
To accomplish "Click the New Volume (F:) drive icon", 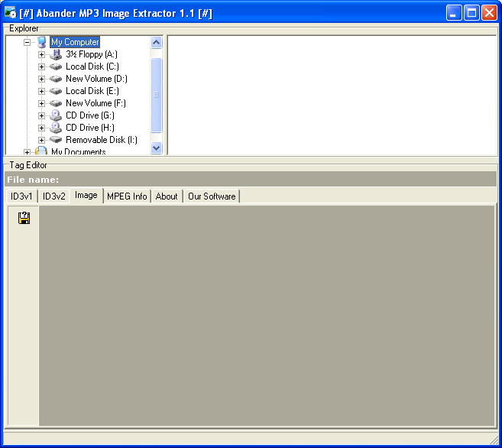I will [x=56, y=103].
